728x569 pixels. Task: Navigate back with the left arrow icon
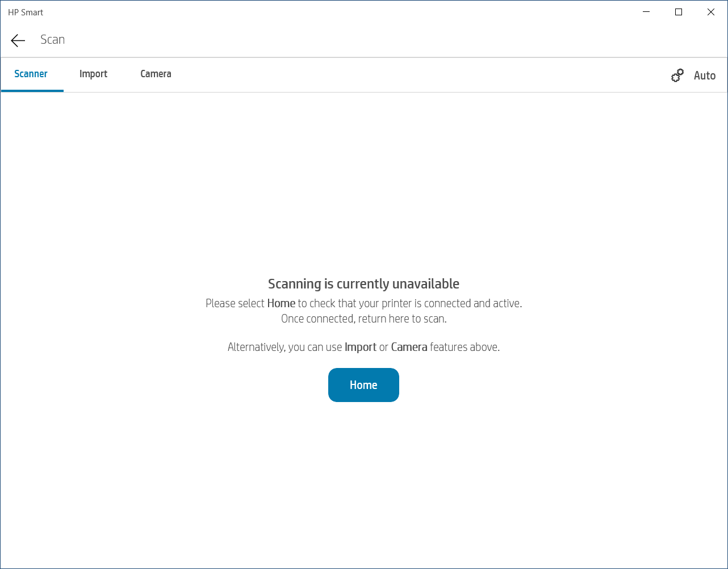pos(18,40)
